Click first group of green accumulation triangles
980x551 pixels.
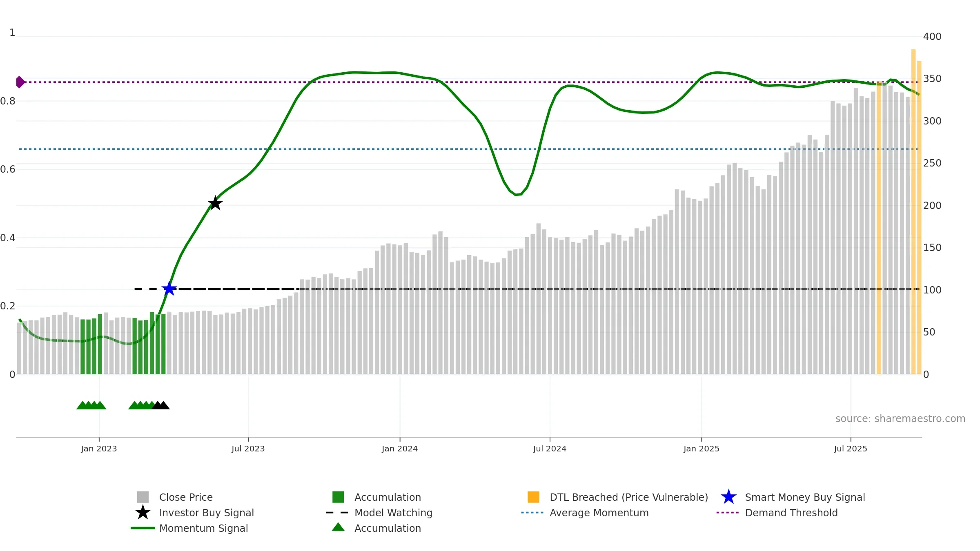tap(91, 405)
